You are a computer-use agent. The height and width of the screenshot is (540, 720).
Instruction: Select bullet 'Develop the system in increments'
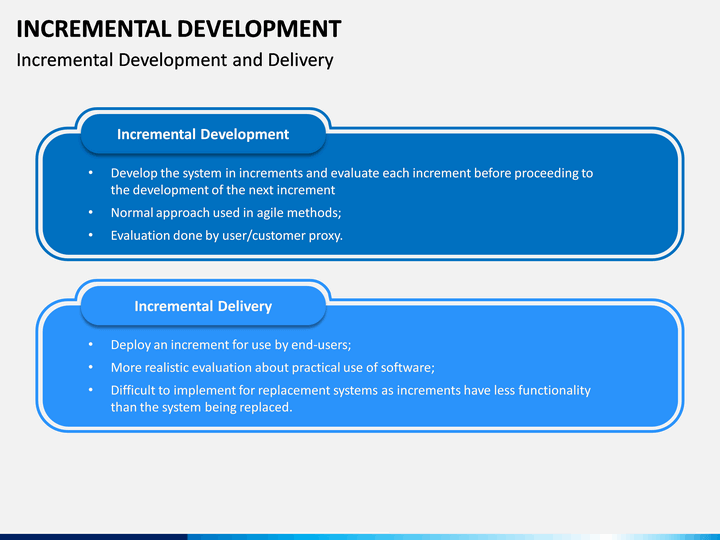[x=352, y=181]
